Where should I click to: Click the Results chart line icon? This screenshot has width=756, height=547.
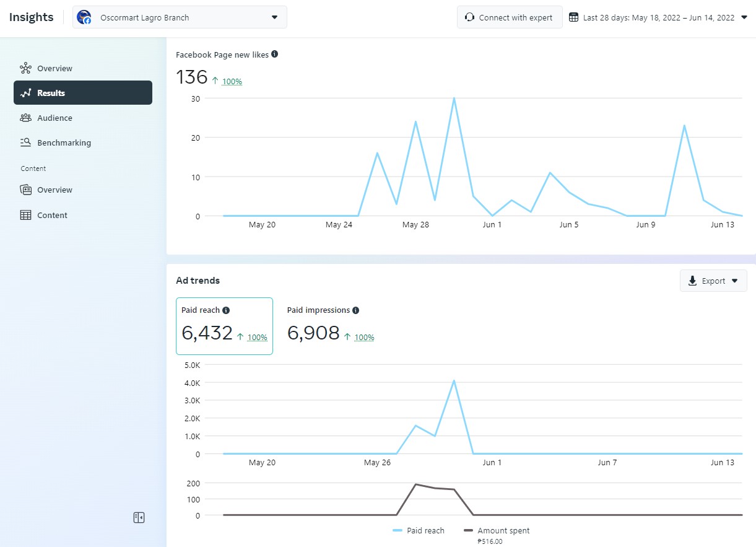coord(25,93)
